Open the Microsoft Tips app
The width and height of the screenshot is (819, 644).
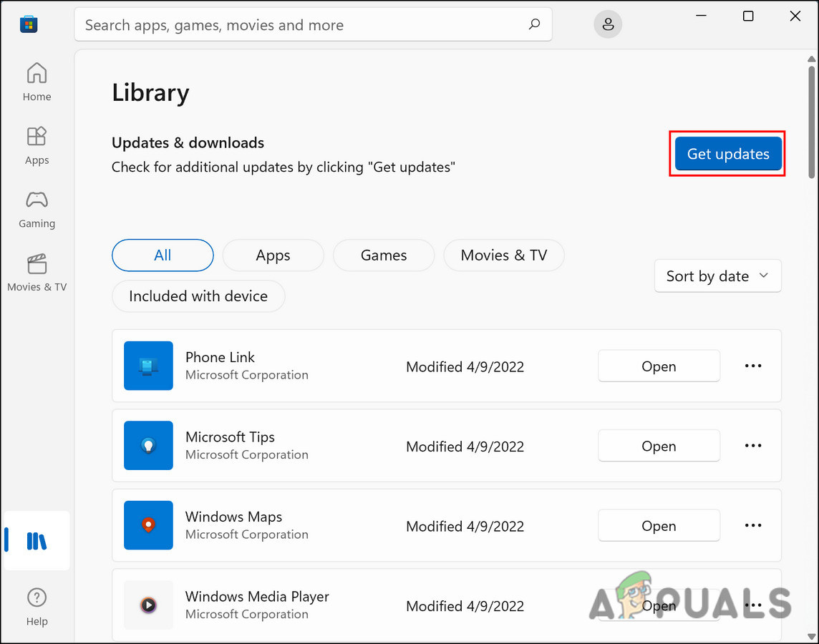tap(659, 446)
